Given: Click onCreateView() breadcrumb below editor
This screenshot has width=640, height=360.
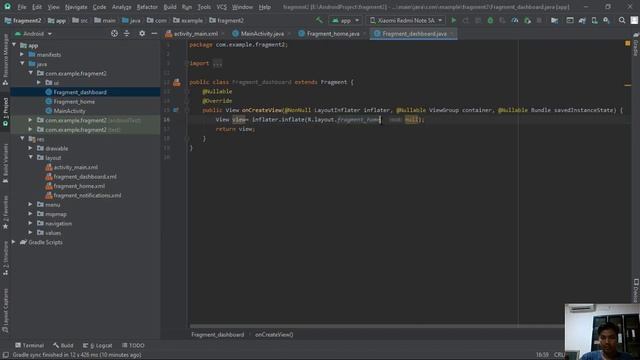Looking at the screenshot, I should [274, 335].
